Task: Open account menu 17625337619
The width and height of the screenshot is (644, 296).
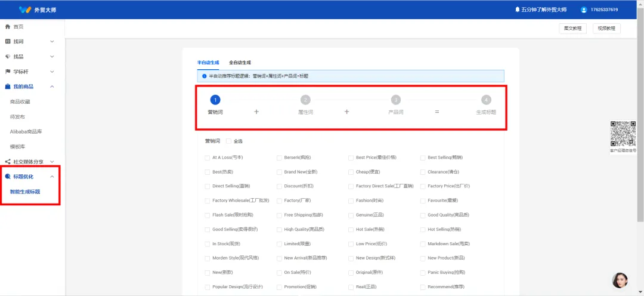Action: (x=604, y=10)
